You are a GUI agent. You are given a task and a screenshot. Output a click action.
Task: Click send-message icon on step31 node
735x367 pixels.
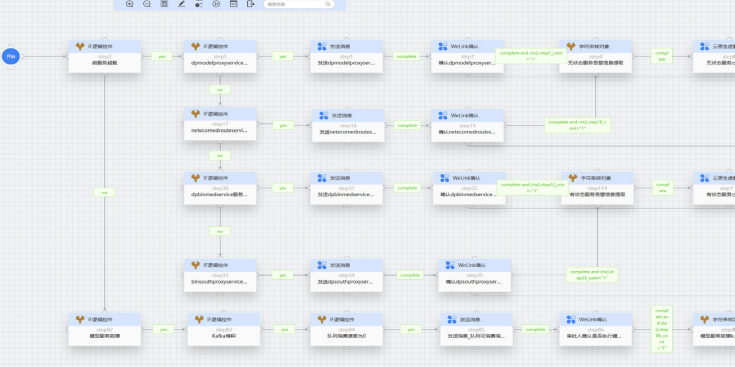322,178
